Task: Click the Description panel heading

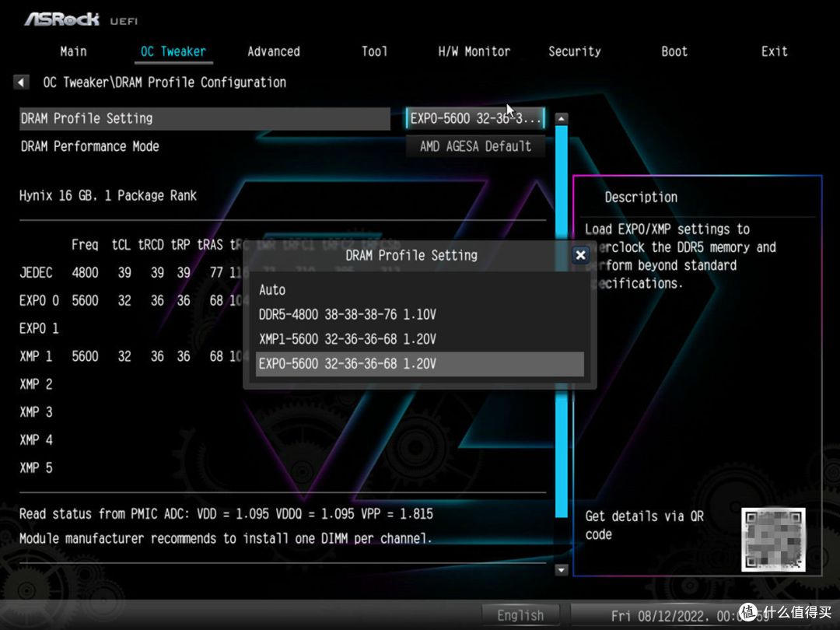Action: click(x=641, y=197)
